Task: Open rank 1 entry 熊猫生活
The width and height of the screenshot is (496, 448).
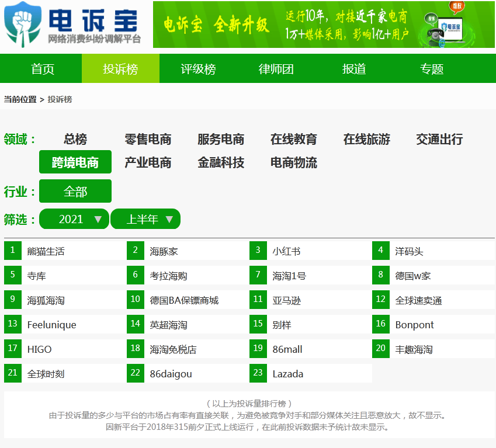Action: tap(65, 251)
